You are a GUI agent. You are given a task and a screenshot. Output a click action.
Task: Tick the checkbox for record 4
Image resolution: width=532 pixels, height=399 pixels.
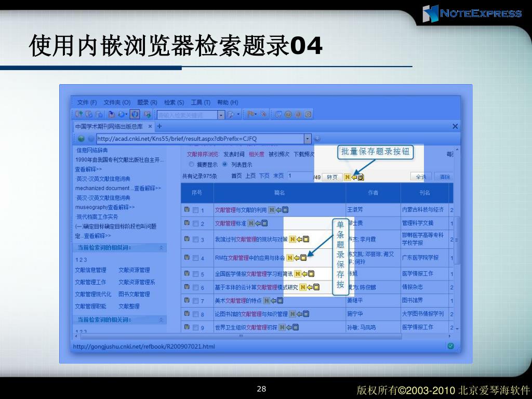(195, 258)
